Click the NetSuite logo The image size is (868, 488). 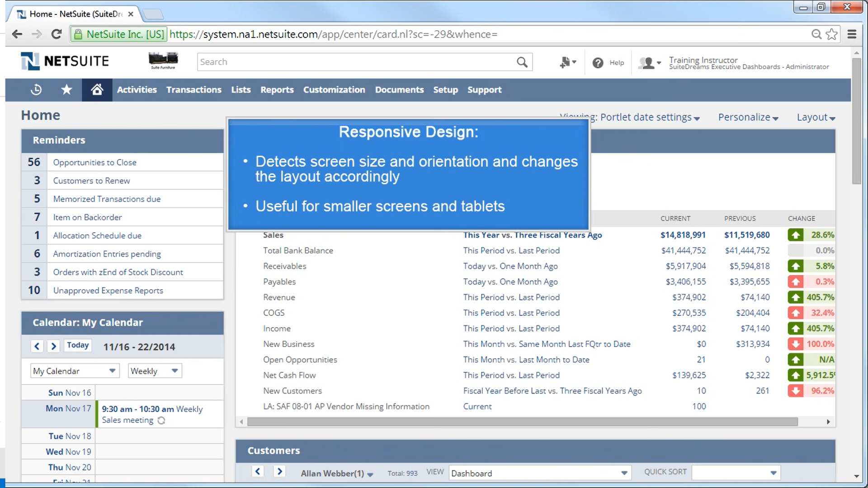pyautogui.click(x=65, y=61)
